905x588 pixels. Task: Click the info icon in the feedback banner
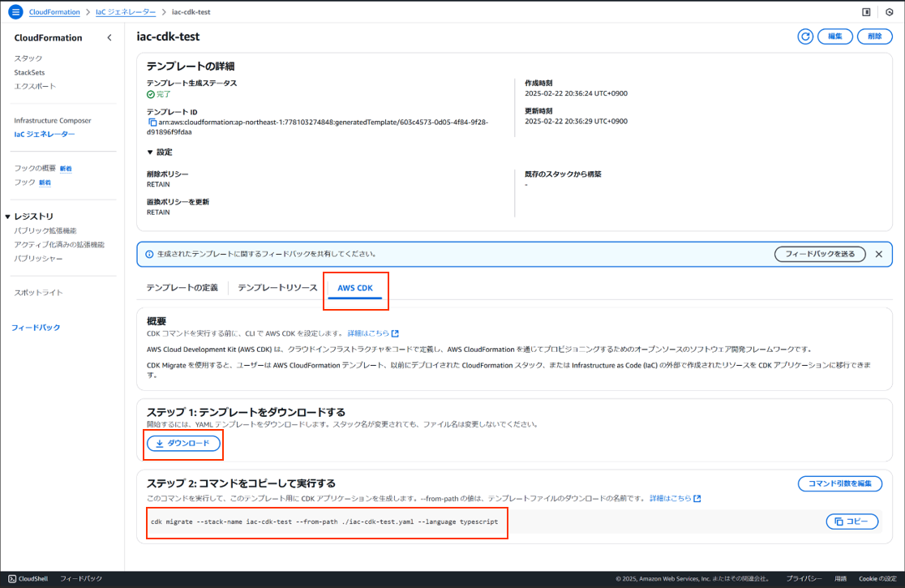[x=148, y=254]
